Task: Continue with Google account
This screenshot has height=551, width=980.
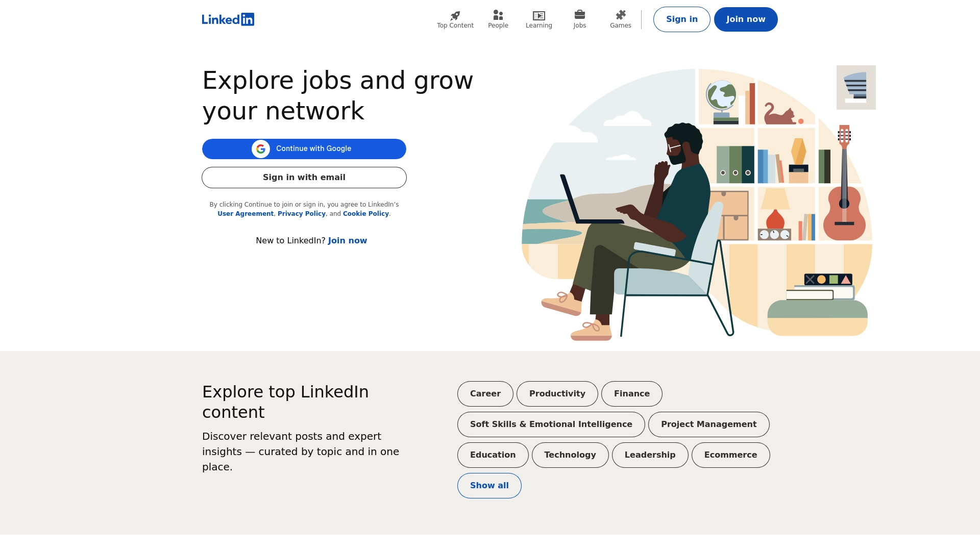Action: [313, 149]
